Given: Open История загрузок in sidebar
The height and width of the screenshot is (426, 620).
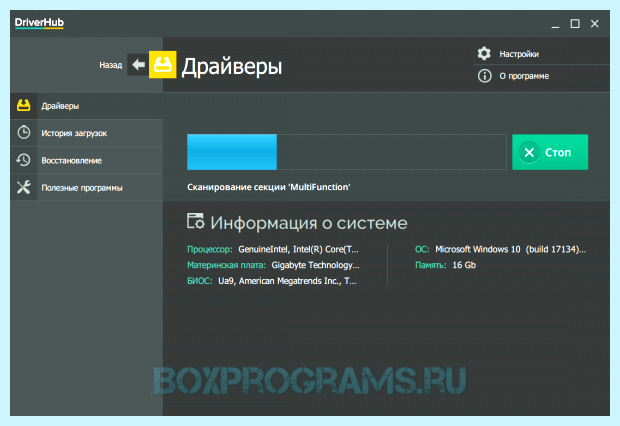Looking at the screenshot, I should click(x=87, y=133).
